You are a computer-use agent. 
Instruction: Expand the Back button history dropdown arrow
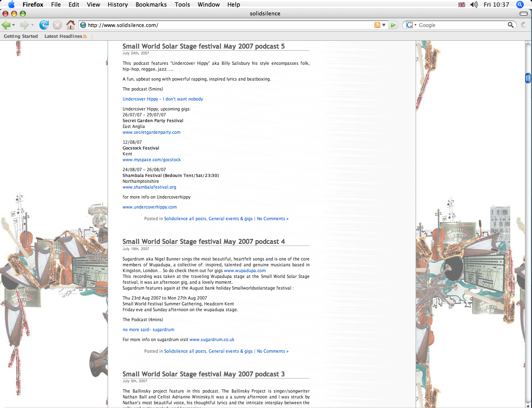(14, 25)
